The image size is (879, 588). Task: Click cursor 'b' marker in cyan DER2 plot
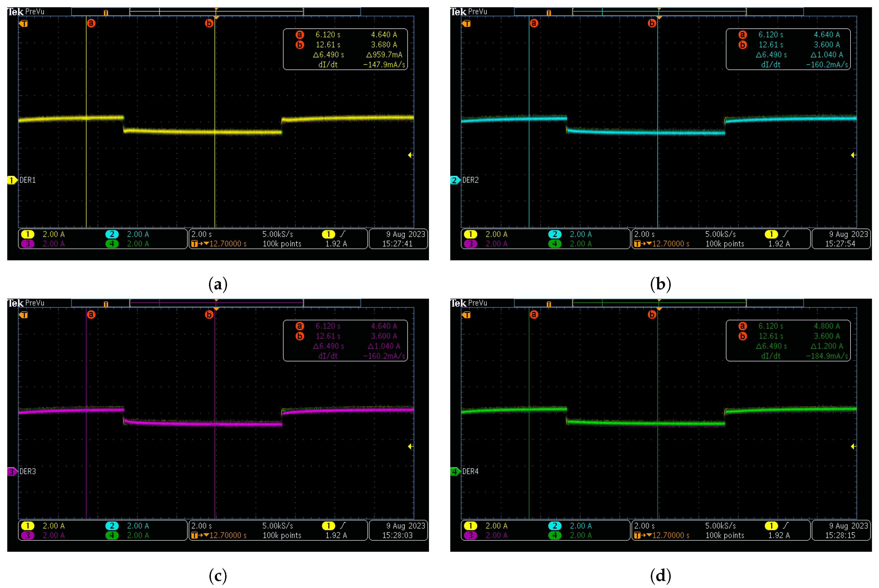point(652,23)
